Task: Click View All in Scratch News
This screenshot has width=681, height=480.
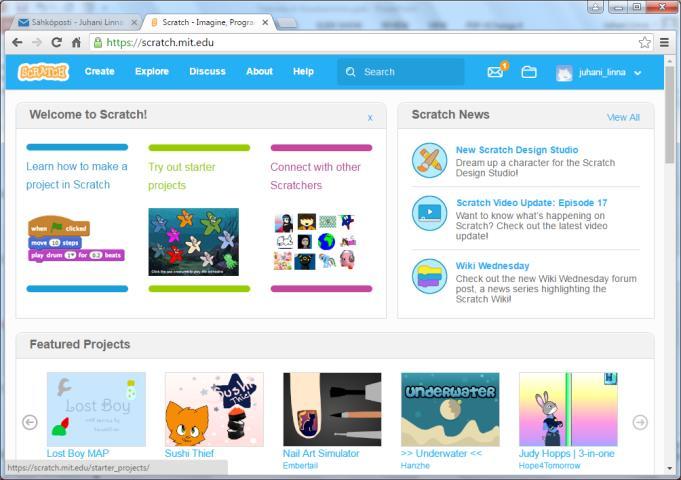Action: pos(623,117)
